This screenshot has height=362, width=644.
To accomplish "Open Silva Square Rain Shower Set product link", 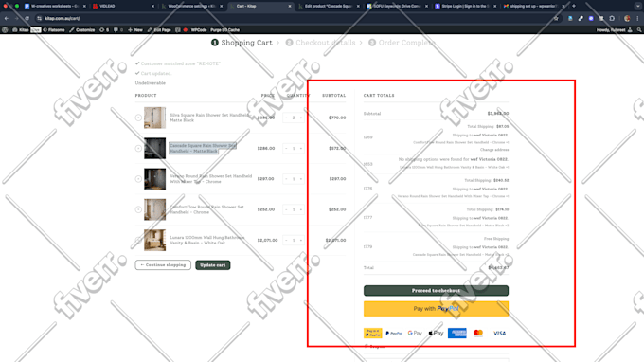I will pos(209,118).
